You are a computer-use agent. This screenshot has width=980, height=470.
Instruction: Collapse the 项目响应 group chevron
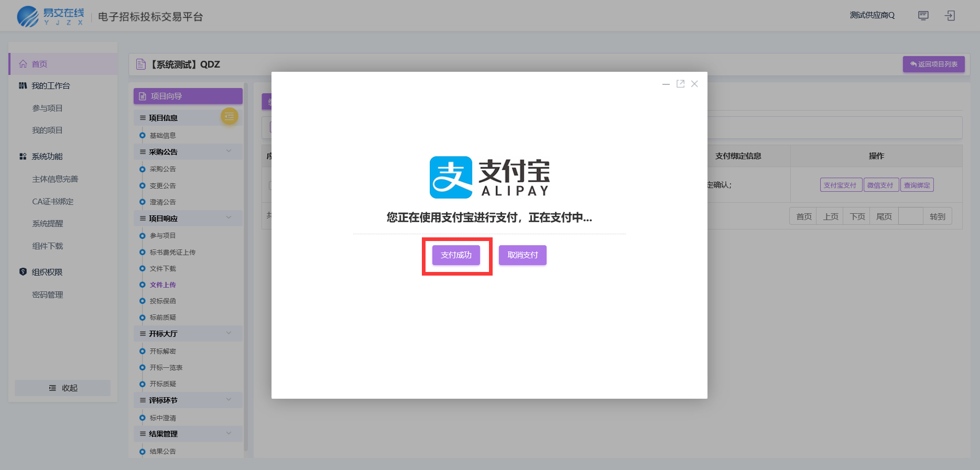pos(229,217)
